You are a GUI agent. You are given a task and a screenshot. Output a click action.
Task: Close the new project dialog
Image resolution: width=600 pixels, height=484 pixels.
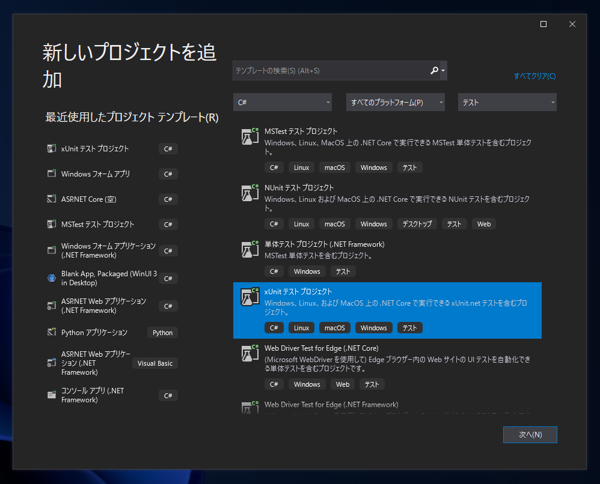[x=572, y=24]
